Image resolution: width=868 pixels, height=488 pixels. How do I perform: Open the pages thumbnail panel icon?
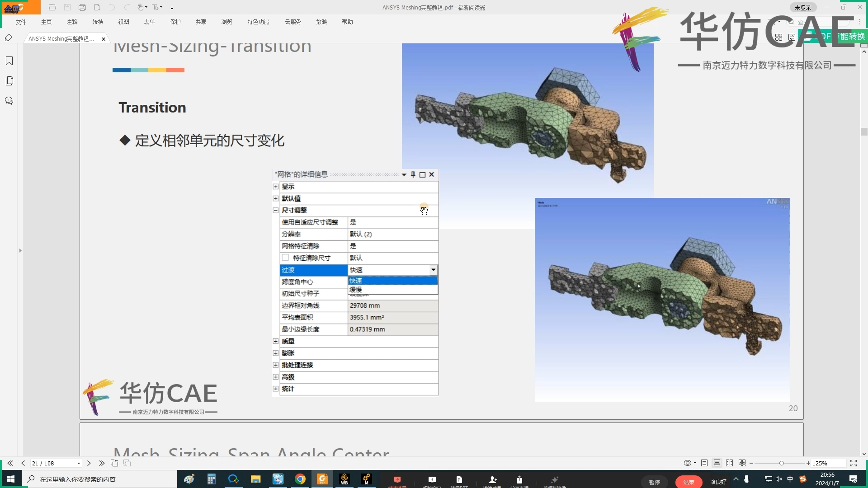pyautogui.click(x=9, y=81)
